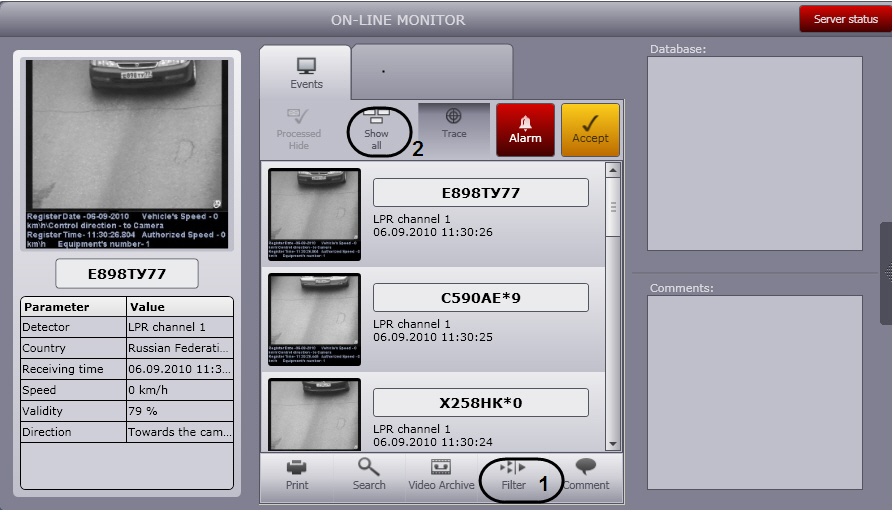Image resolution: width=894 pixels, height=512 pixels.
Task: Select the C590AE*9 plate event thumbnail
Action: pyautogui.click(x=314, y=319)
